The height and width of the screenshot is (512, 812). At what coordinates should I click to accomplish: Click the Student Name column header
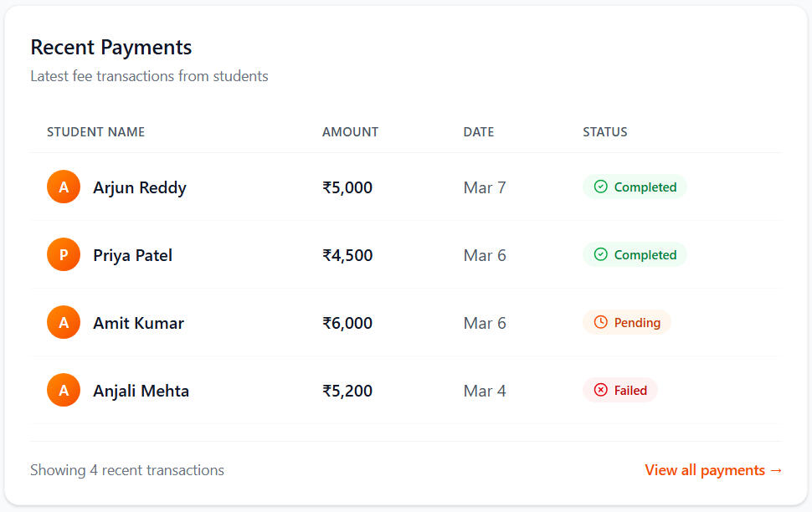tap(95, 132)
